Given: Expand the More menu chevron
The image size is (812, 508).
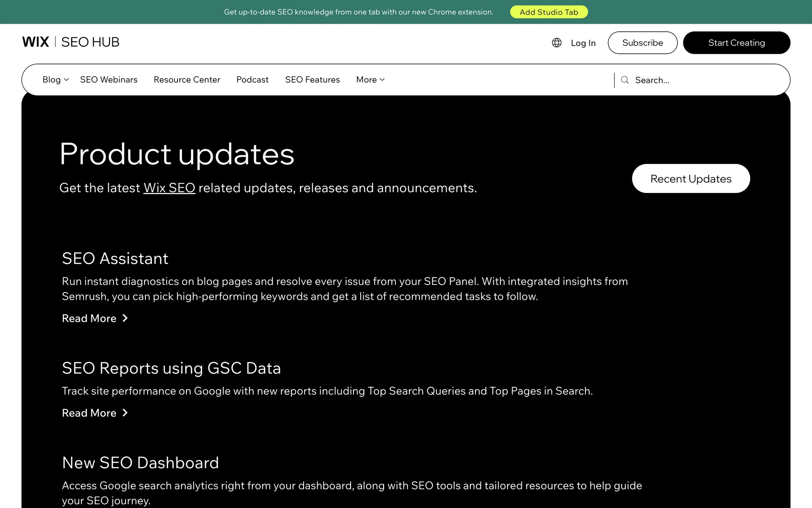Looking at the screenshot, I should [382, 80].
